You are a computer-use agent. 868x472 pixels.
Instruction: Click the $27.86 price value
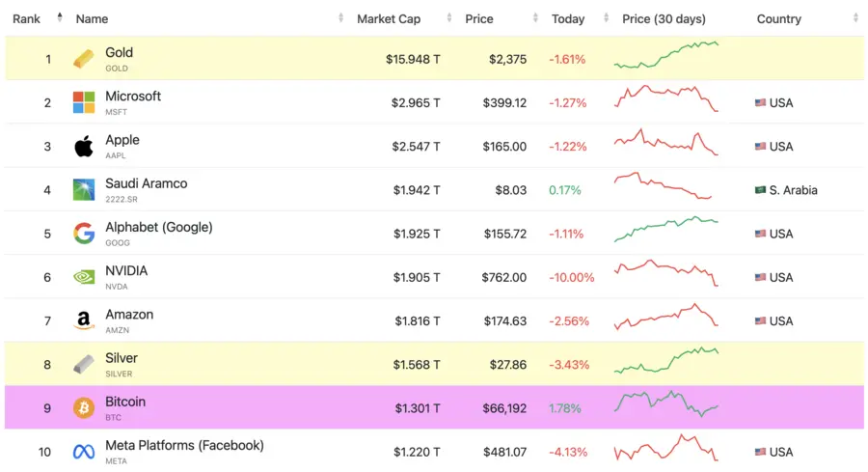tap(507, 365)
